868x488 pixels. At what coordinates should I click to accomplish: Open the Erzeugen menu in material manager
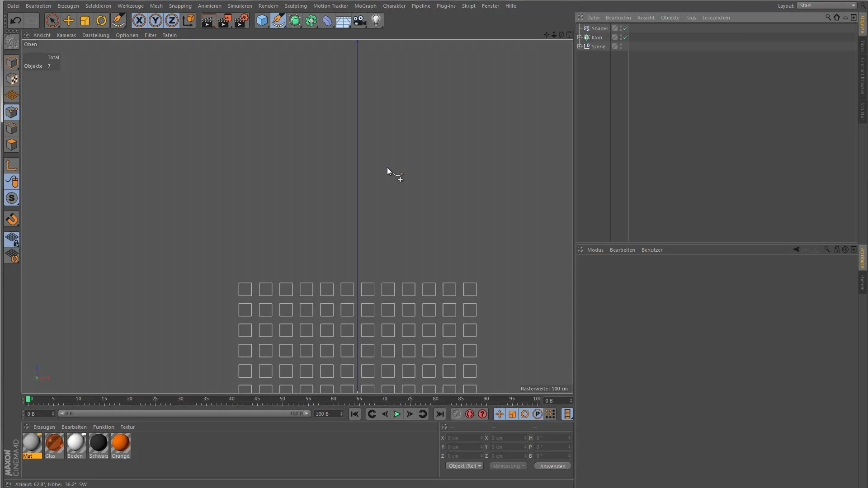(x=44, y=427)
